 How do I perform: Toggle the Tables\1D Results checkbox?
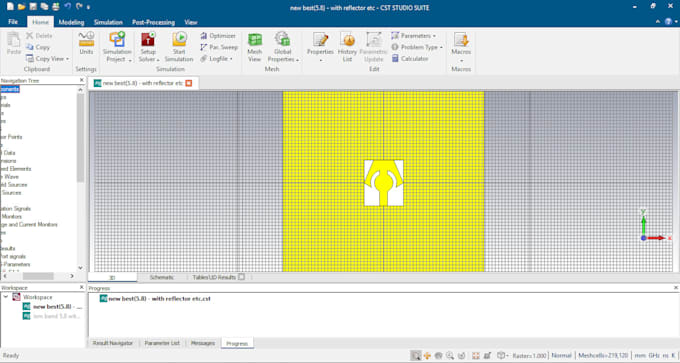[x=242, y=277]
